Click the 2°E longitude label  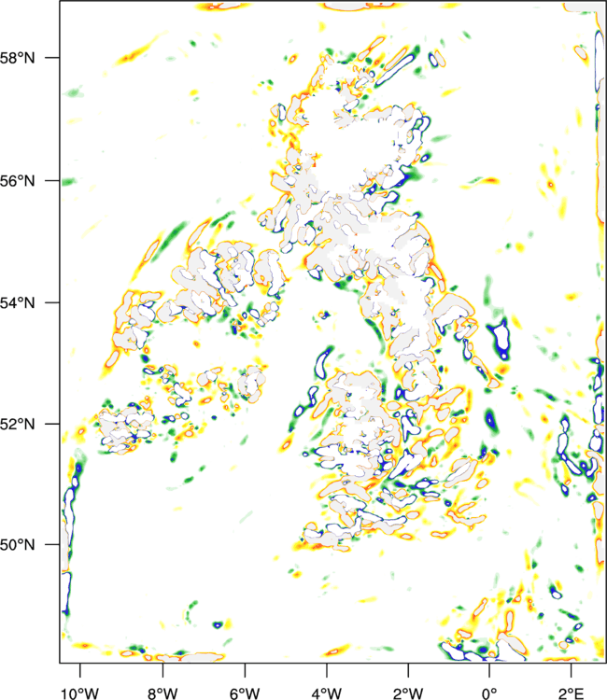click(x=572, y=693)
